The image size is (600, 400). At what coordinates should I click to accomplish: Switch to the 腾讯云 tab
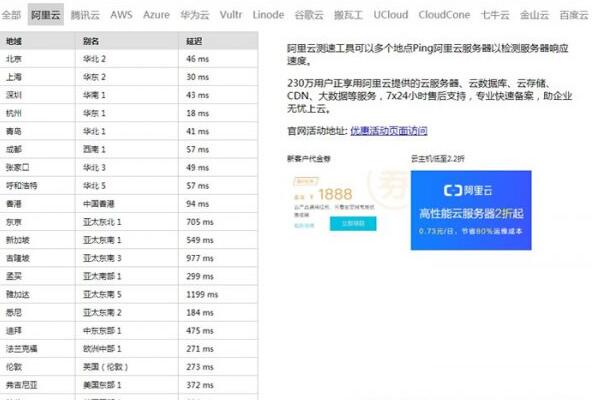[85, 15]
